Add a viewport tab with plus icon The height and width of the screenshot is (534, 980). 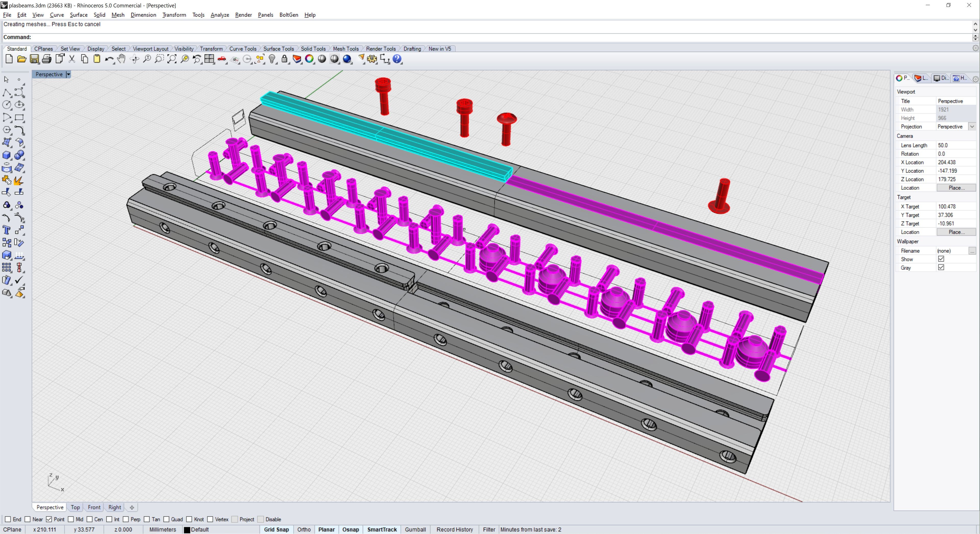click(x=132, y=507)
